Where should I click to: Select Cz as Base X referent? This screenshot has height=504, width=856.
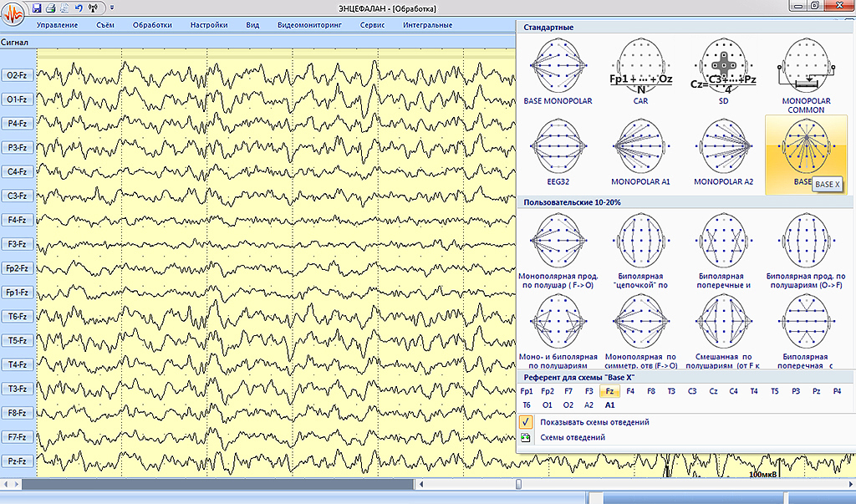coord(713,391)
